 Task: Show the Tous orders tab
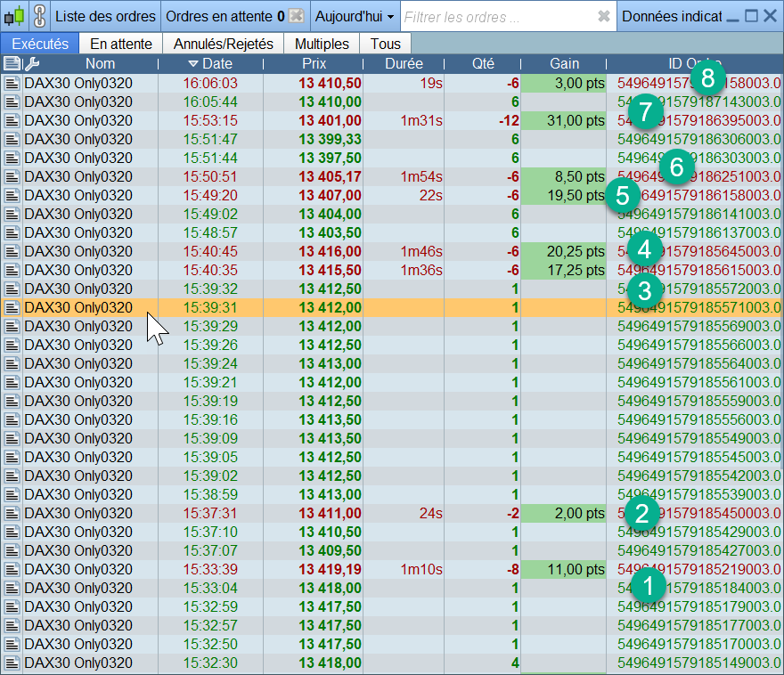[x=385, y=44]
